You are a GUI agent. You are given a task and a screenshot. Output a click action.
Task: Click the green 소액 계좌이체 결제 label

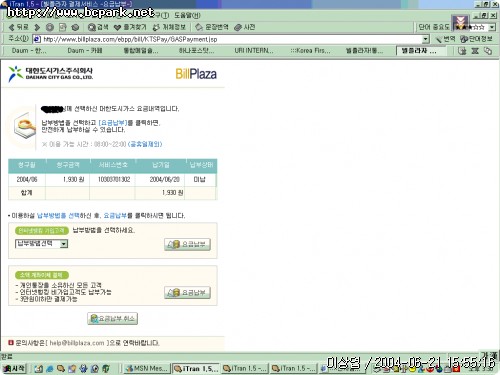coord(42,275)
